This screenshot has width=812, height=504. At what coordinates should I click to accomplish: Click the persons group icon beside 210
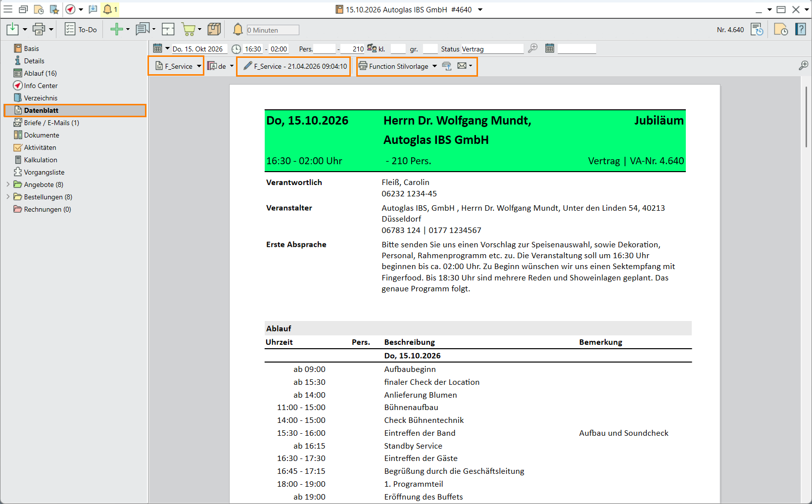click(372, 48)
